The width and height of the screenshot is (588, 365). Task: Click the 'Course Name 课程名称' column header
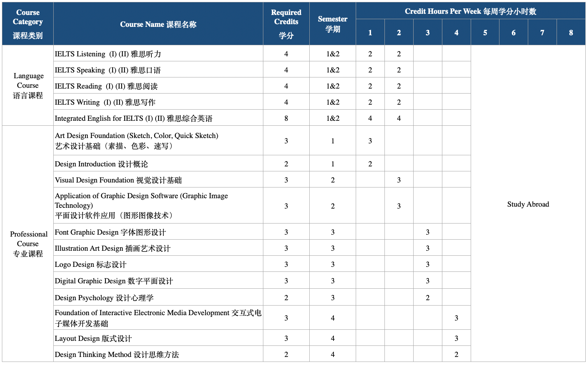[158, 24]
